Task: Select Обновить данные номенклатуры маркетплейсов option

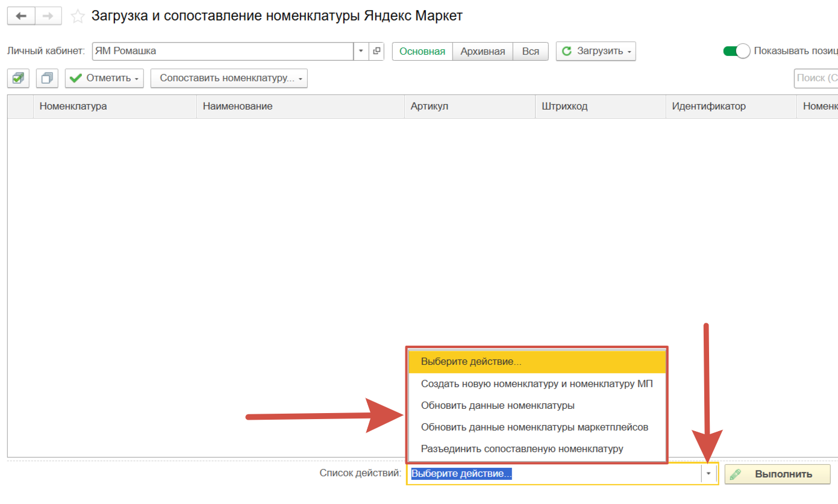Action: [x=534, y=427]
